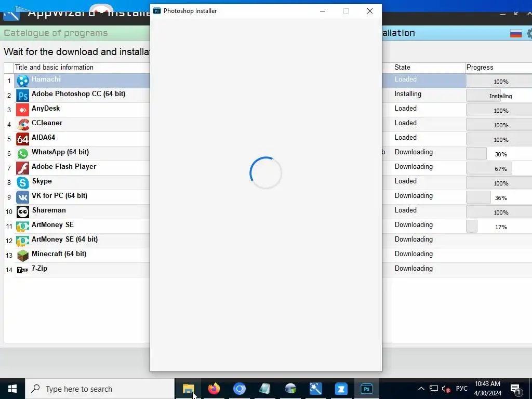
Task: Click the Adobe Flash Player icon
Action: 23,168
